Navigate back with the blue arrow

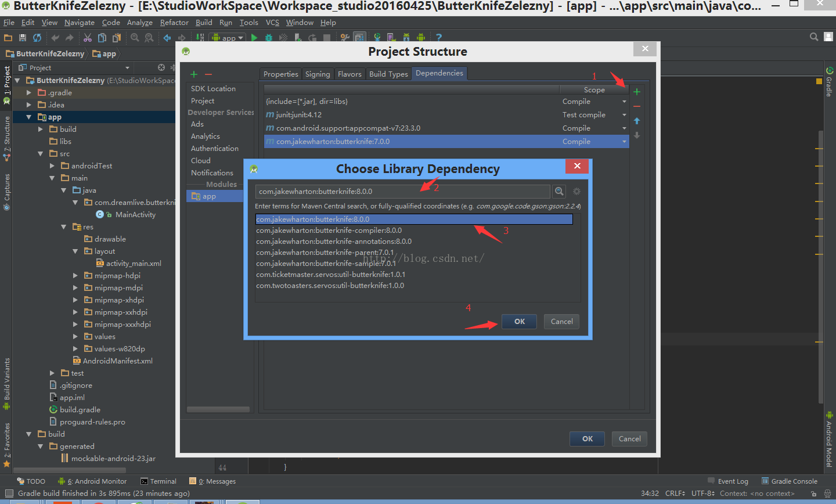tap(167, 38)
